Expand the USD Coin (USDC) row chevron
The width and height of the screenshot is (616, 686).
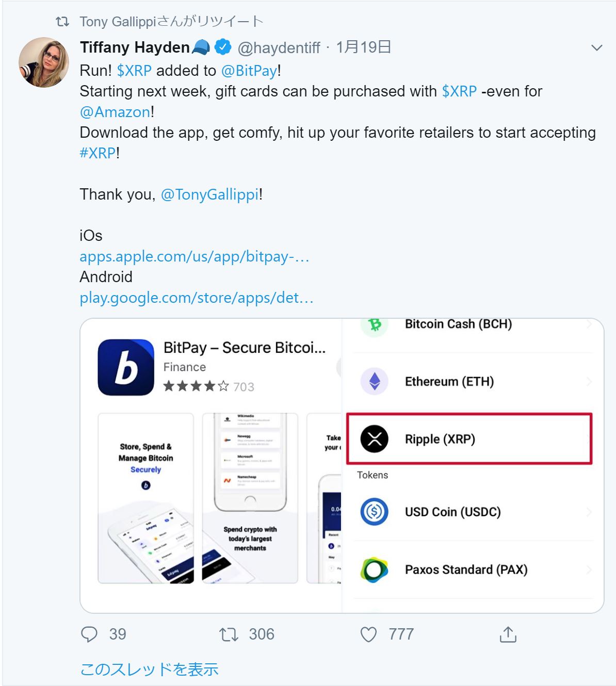(x=589, y=512)
